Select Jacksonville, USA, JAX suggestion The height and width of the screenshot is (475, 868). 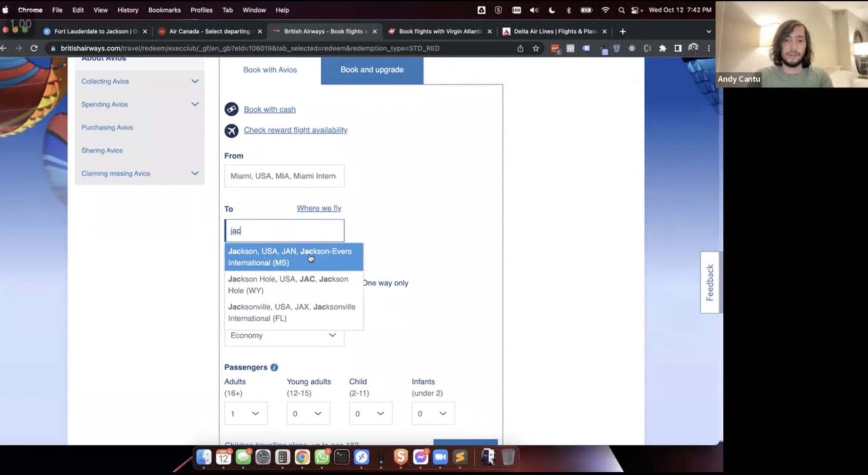[x=294, y=312]
